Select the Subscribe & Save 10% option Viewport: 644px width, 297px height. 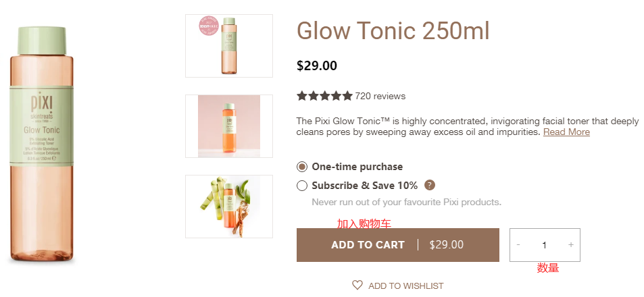coord(302,186)
